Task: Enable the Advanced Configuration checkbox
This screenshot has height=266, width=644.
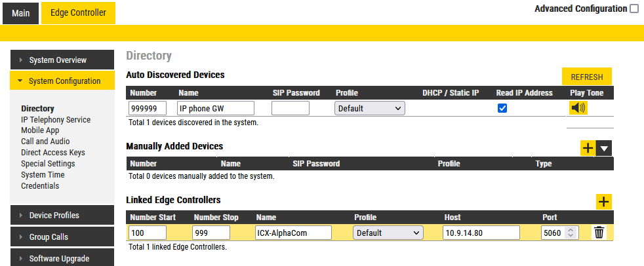Action: (x=634, y=9)
